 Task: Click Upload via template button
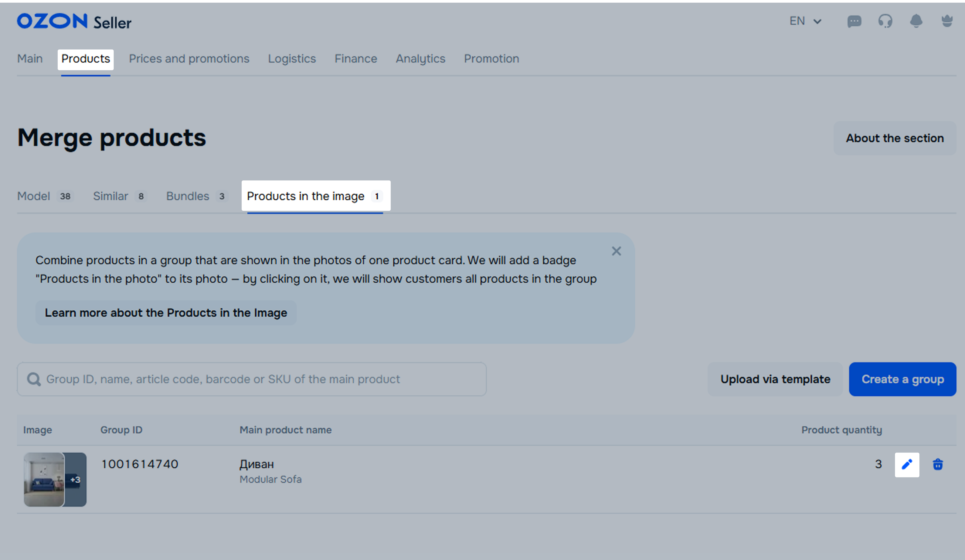click(x=775, y=379)
